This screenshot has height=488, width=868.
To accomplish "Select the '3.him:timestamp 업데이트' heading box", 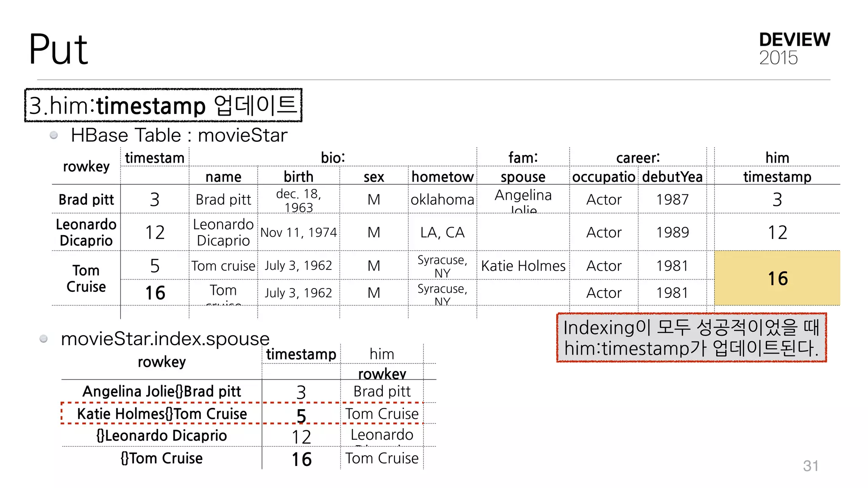I will 163,105.
